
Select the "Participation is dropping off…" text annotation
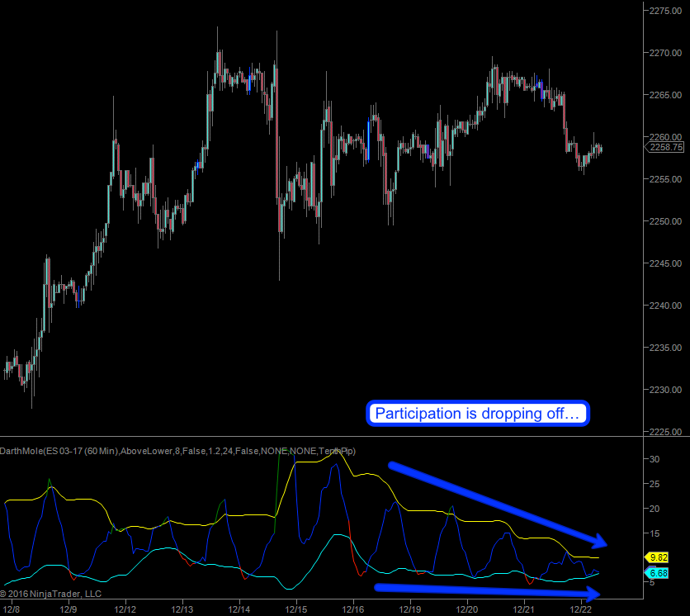coord(478,414)
